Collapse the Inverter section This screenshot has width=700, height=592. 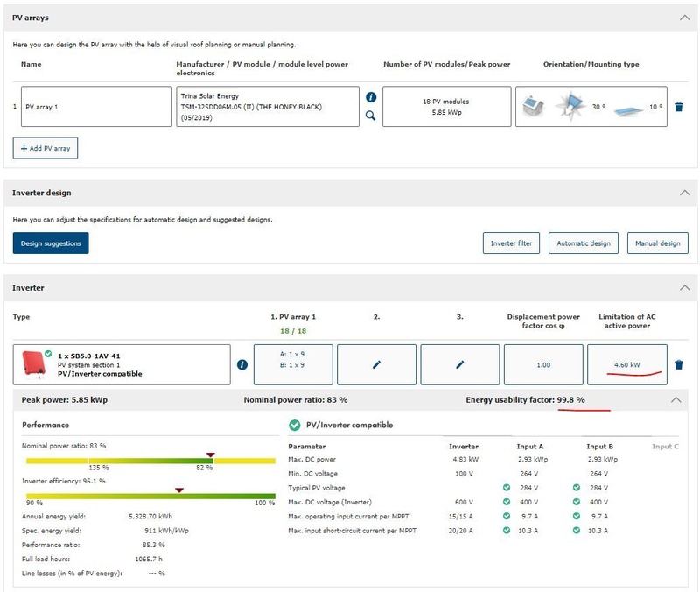(684, 288)
